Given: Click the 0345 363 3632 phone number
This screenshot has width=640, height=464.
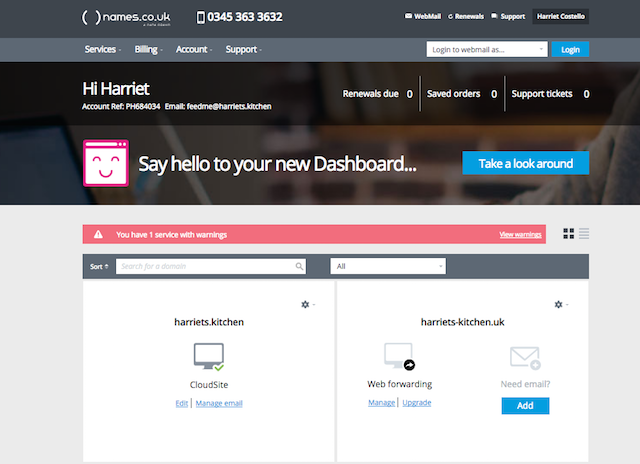Looking at the screenshot, I should coord(245,17).
